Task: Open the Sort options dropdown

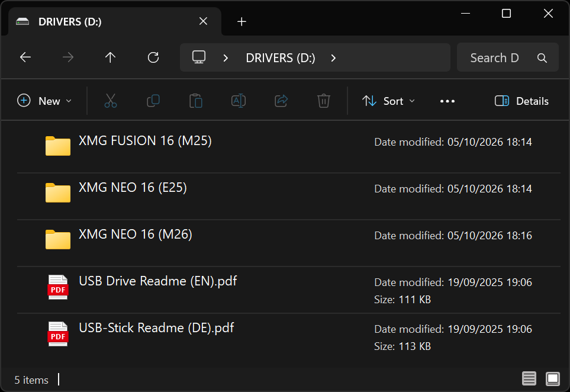Action: point(388,101)
